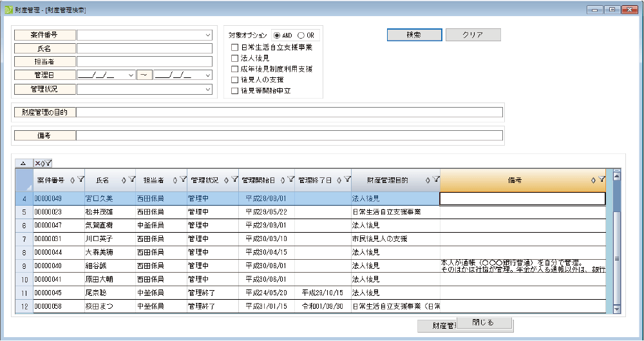Image resolution: width=644 pixels, height=341 pixels.
Task: Click the クリア button
Action: 473,35
